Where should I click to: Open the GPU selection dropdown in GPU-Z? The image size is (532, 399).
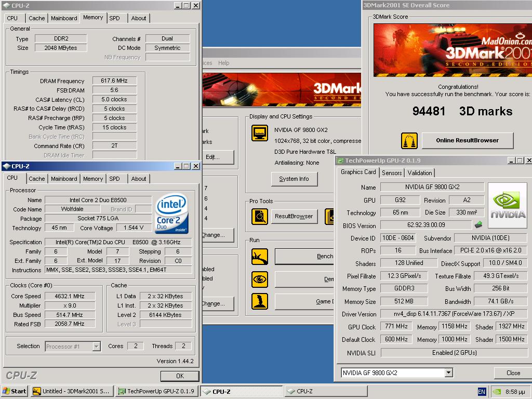pos(448,373)
